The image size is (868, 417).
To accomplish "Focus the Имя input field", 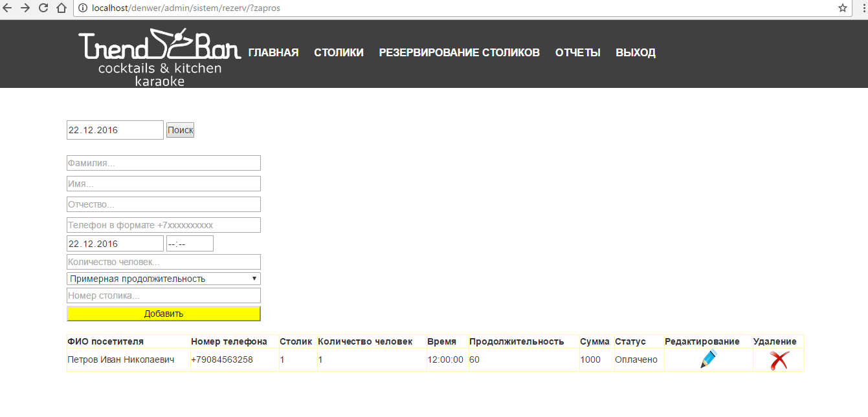I will (x=164, y=184).
